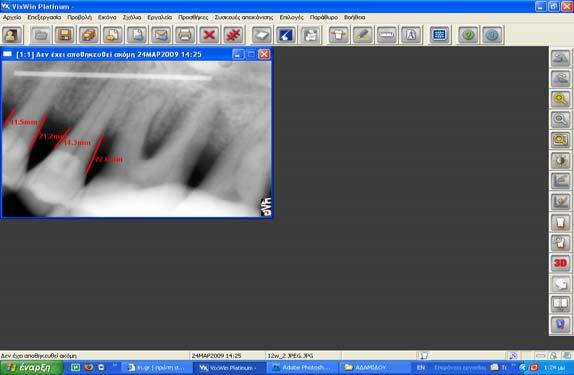This screenshot has height=375, width=574.
Task: Click the floppy disk save icon
Action: 64,35
